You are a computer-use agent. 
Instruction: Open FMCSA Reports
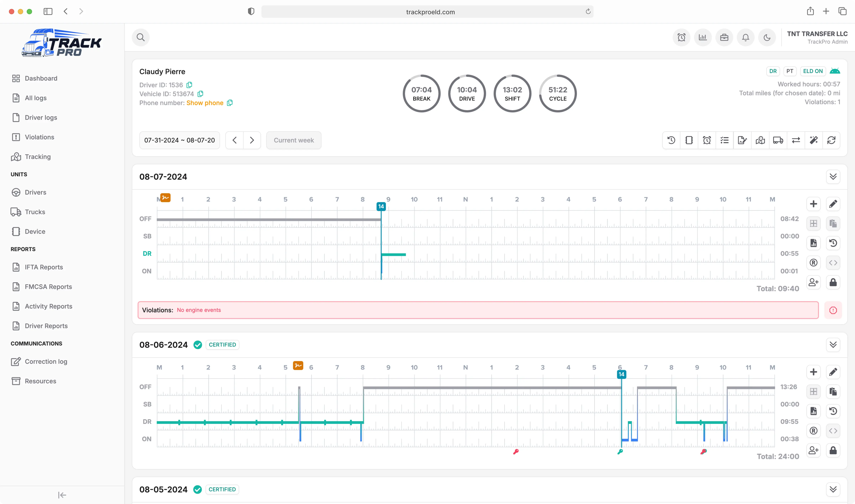click(x=48, y=287)
